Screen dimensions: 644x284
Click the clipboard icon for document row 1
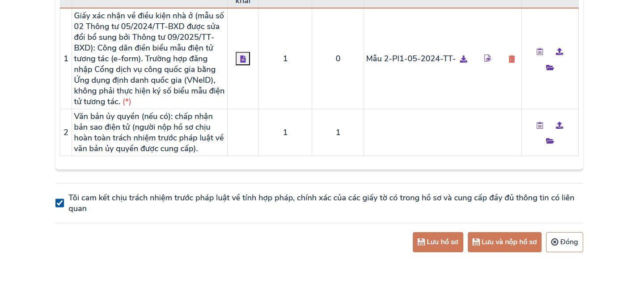click(539, 51)
